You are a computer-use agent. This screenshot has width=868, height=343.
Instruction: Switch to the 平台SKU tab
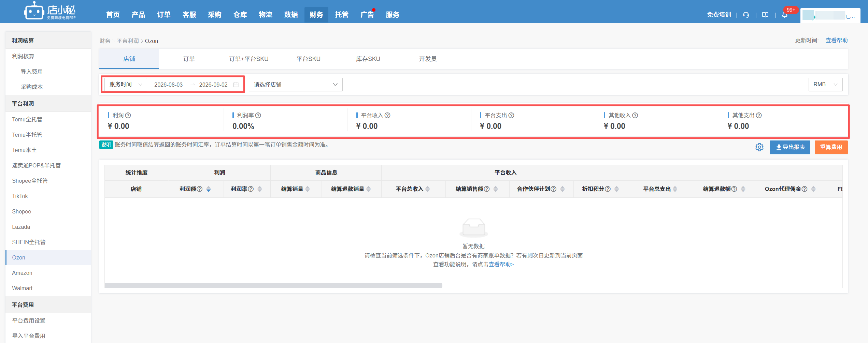(x=308, y=59)
